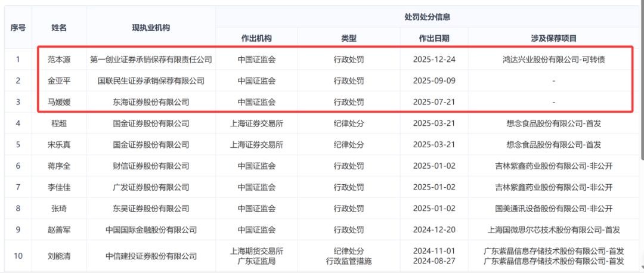Click 吉林紫鑫药业股份有限公司-非公开 in 李佳佳's row
Screen dimensions: 644x273
click(553, 187)
